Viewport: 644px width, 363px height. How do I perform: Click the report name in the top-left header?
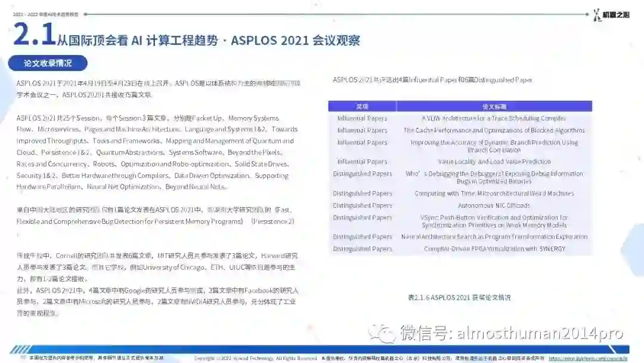pos(45,14)
